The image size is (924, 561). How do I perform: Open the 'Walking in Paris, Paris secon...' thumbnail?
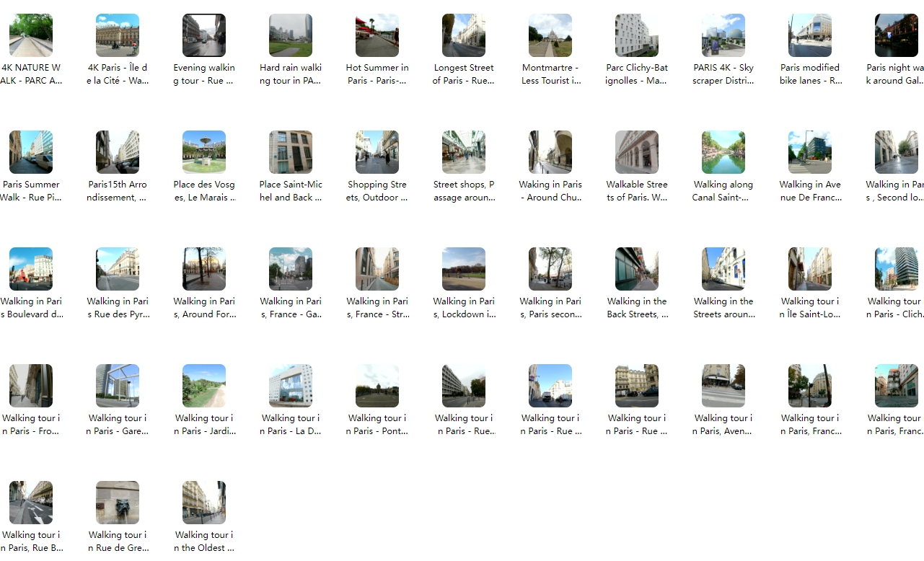(550, 269)
